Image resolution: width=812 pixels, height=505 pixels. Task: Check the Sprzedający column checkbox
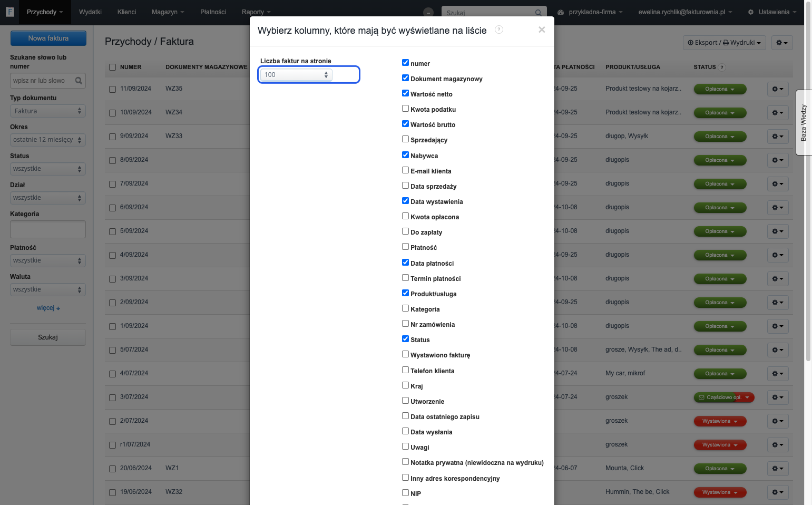coord(405,139)
